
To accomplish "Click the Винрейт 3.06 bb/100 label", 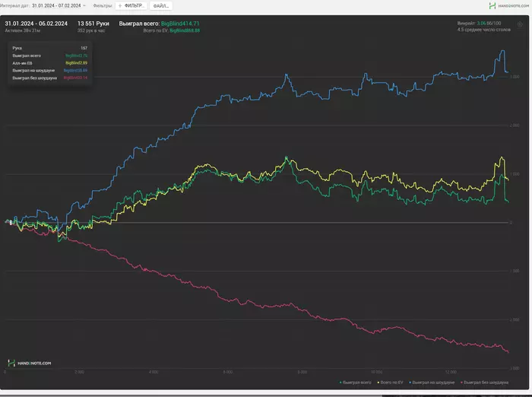I will click(479, 23).
